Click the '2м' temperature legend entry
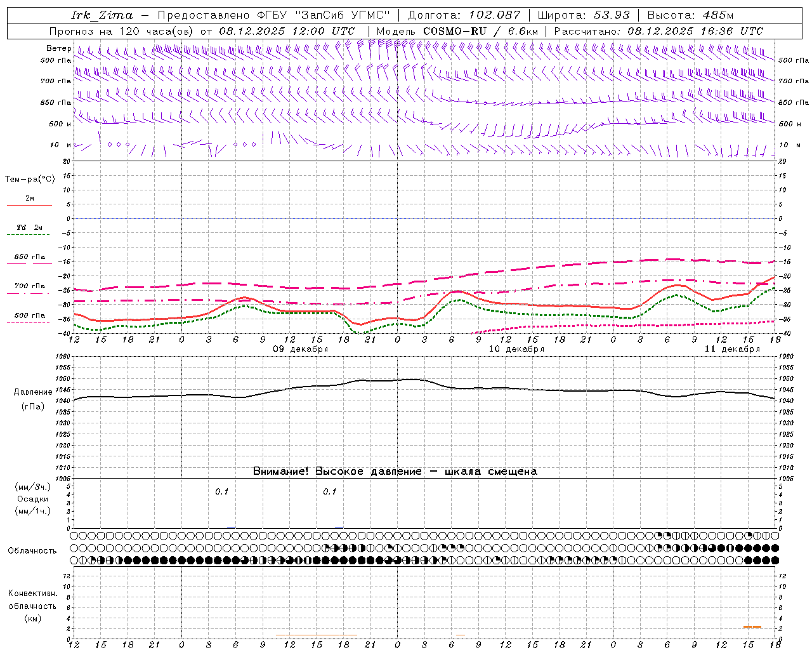Image resolution: width=812 pixels, height=650 pixels. 30,198
